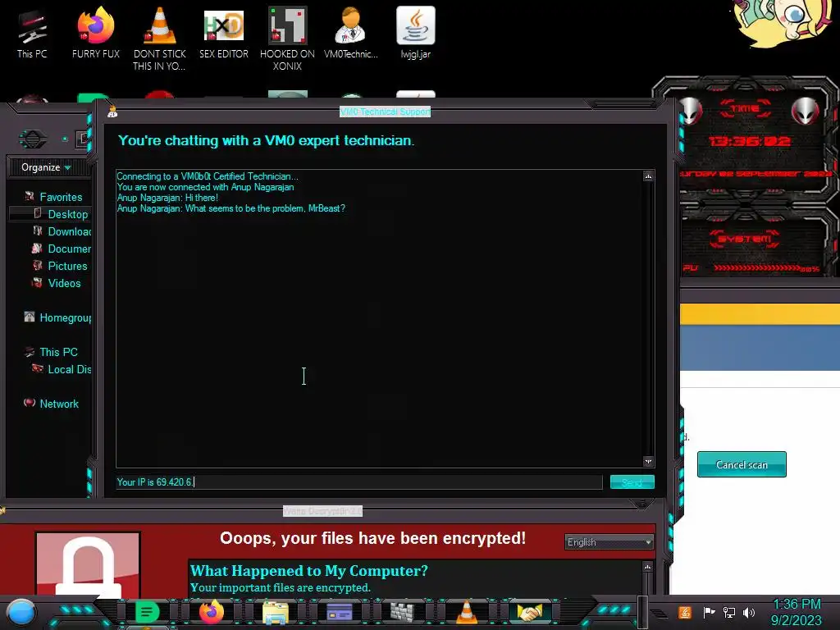Select Local Disk in the Explorer sidebar

click(62, 369)
